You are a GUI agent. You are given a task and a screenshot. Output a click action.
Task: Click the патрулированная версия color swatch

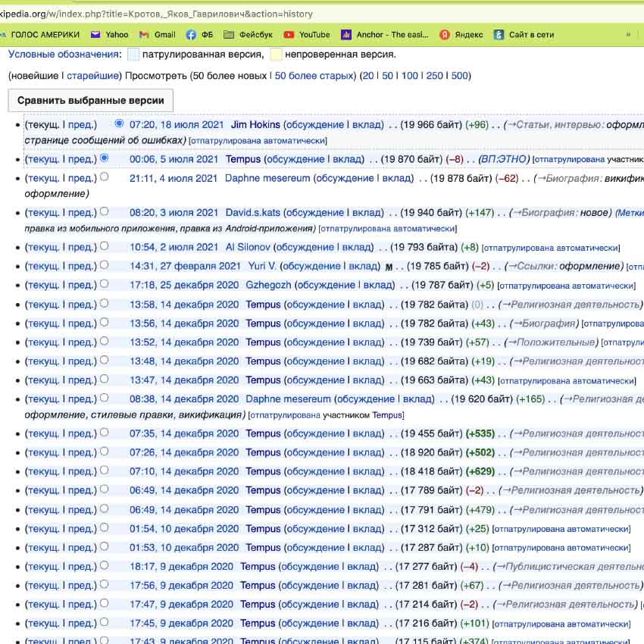point(133,55)
